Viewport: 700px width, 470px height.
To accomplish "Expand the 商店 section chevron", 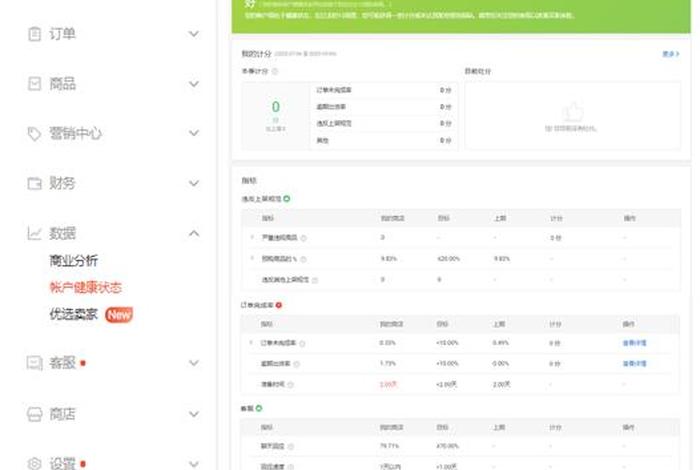I will point(194,414).
